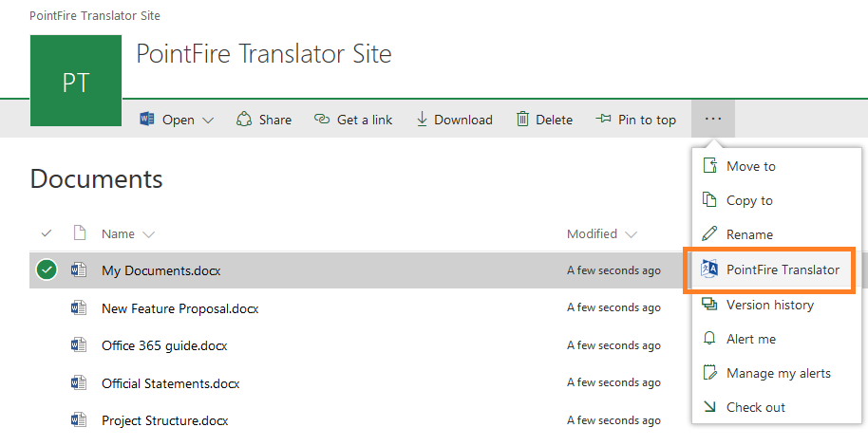
Task: Open My Documents.docx file name
Action: coord(161,270)
